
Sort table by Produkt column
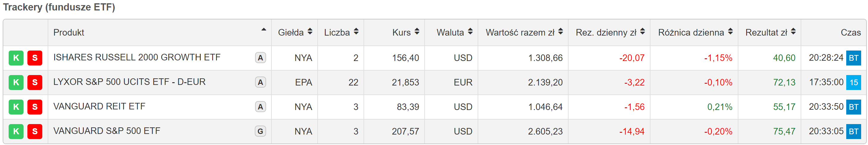(160, 33)
